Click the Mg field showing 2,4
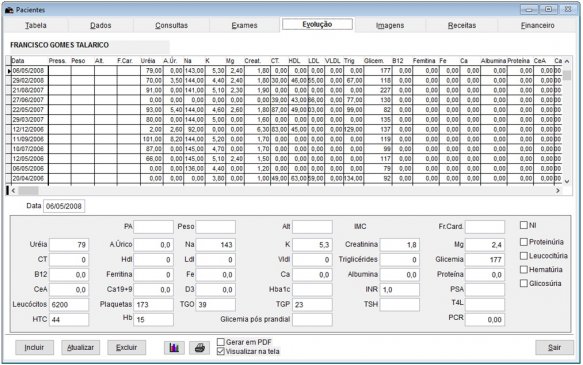The image size is (583, 365). pyautogui.click(x=485, y=245)
